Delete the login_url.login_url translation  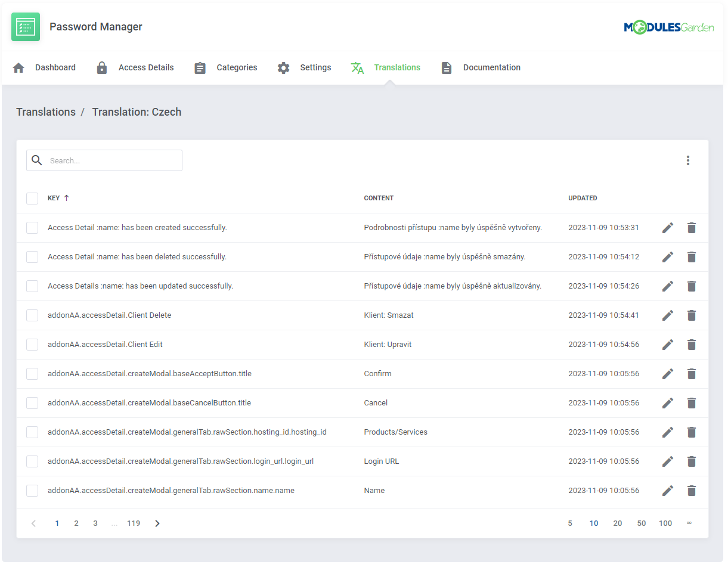692,461
